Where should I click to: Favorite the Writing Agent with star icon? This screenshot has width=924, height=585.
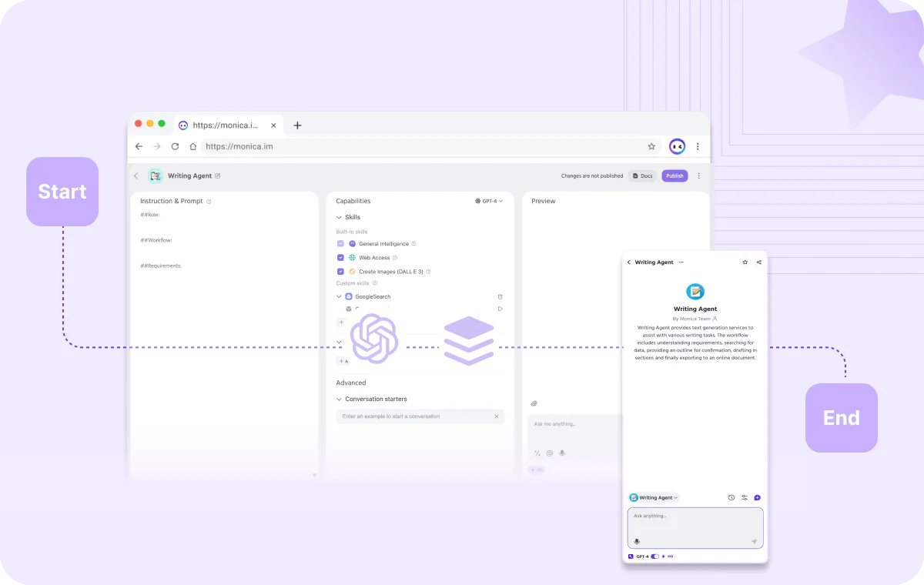click(x=745, y=262)
